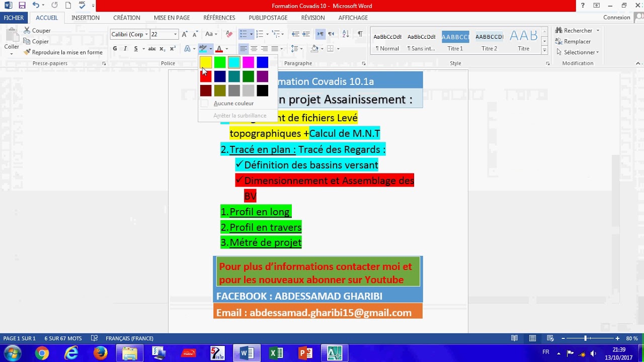Screen dimensions: 644x362
Task: Decrease the font size
Action: (x=195, y=34)
